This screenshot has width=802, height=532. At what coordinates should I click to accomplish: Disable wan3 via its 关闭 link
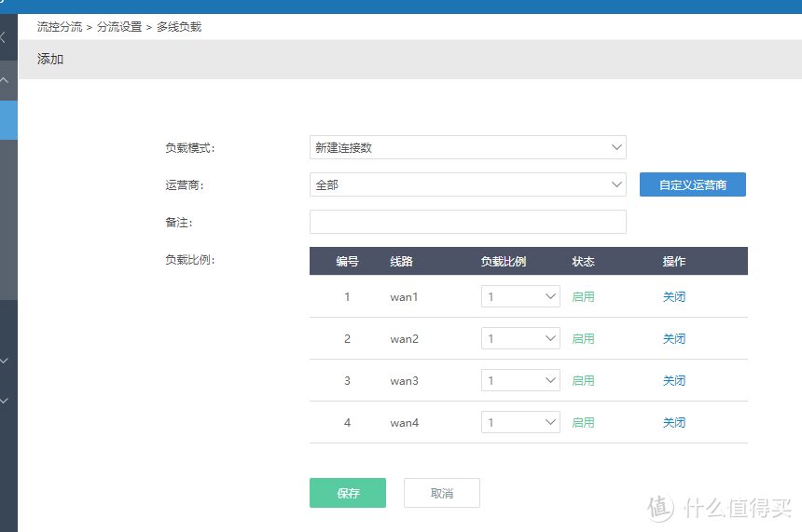point(674,381)
